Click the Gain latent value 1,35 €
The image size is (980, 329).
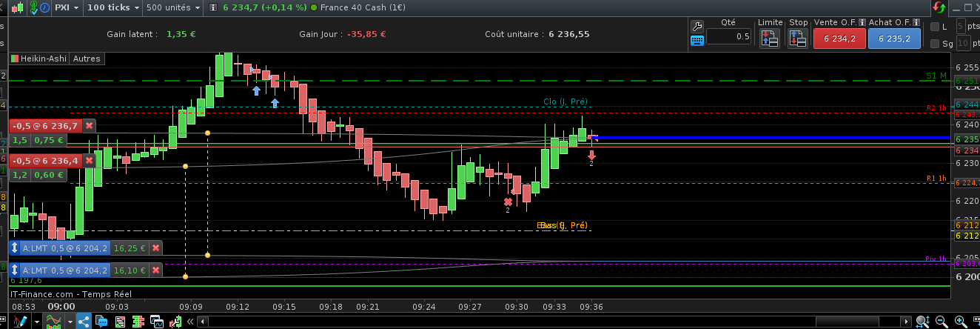[181, 34]
